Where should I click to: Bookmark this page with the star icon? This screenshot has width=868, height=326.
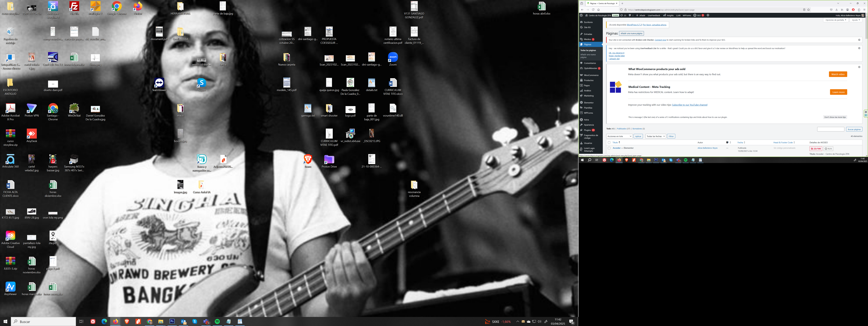coord(808,10)
